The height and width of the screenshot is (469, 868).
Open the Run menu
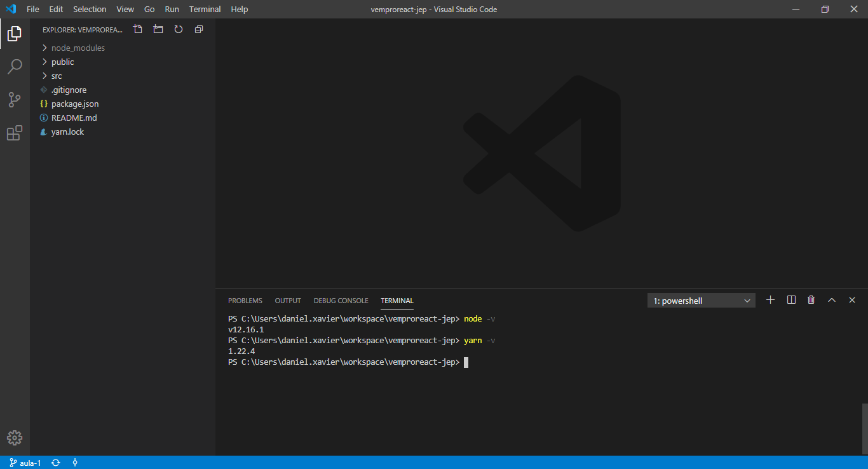click(172, 9)
